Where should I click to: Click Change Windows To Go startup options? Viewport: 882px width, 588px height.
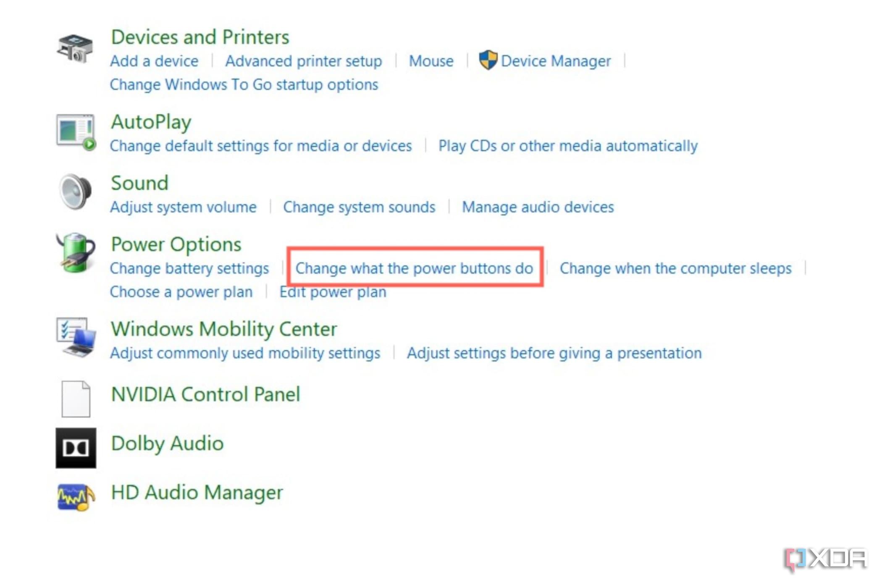(x=244, y=84)
